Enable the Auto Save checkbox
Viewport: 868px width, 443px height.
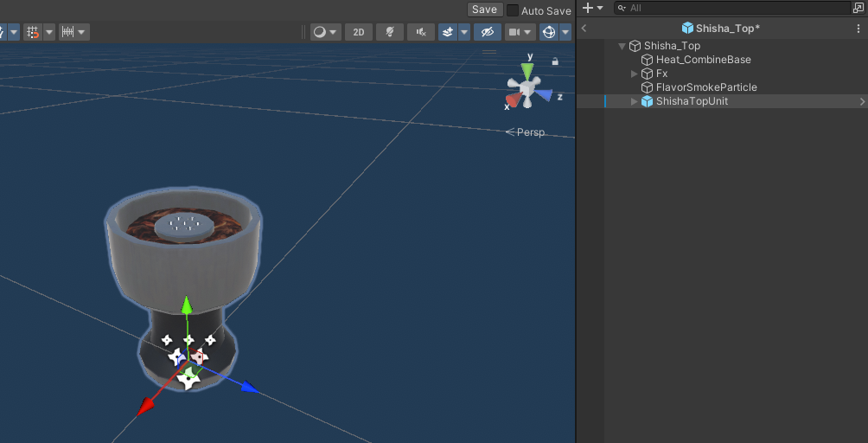tap(514, 10)
